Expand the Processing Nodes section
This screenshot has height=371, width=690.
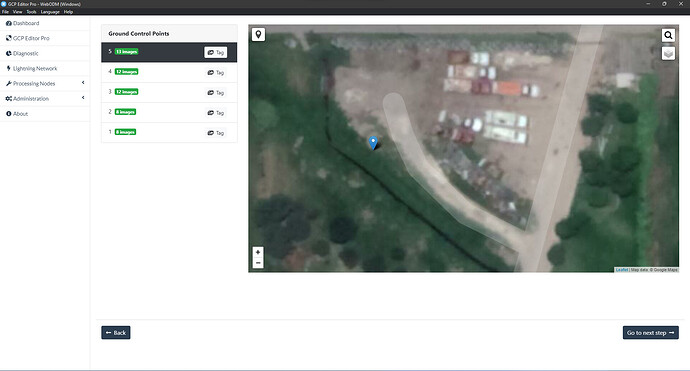pyautogui.click(x=44, y=84)
